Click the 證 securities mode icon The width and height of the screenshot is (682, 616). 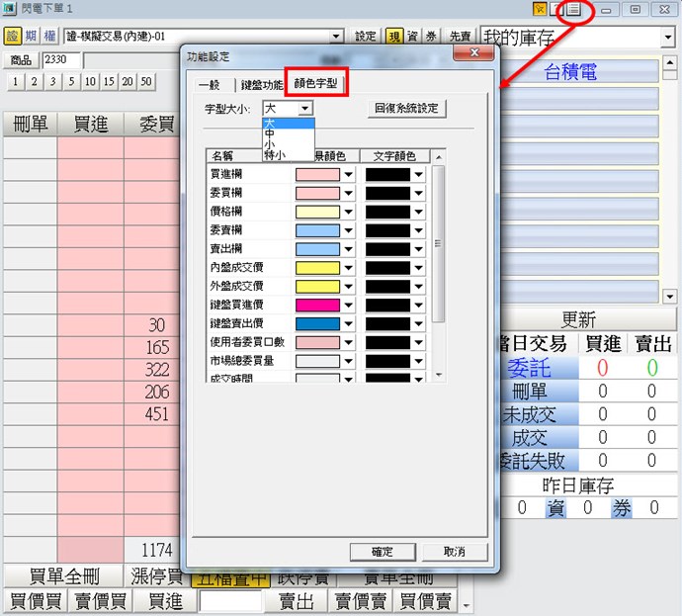click(x=13, y=36)
